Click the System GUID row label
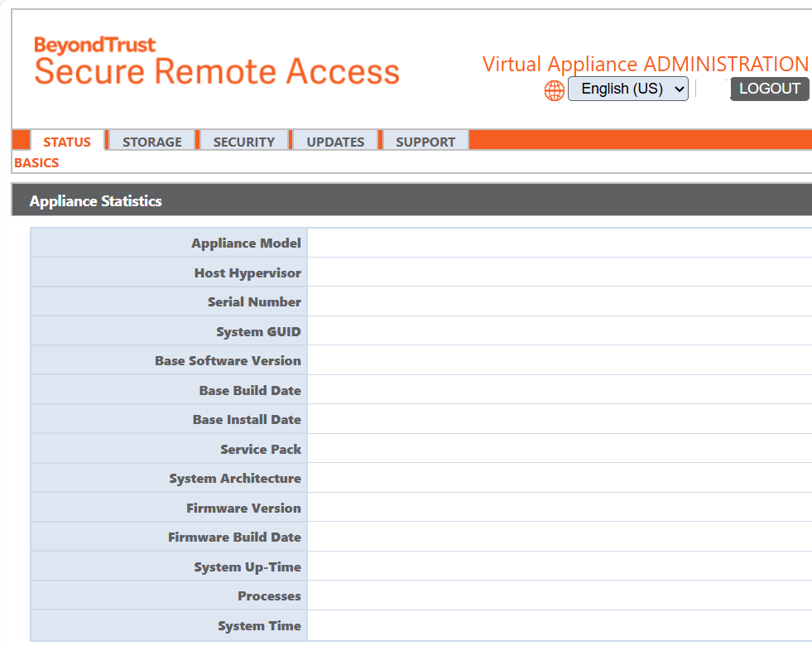The image size is (812, 646). tap(258, 331)
